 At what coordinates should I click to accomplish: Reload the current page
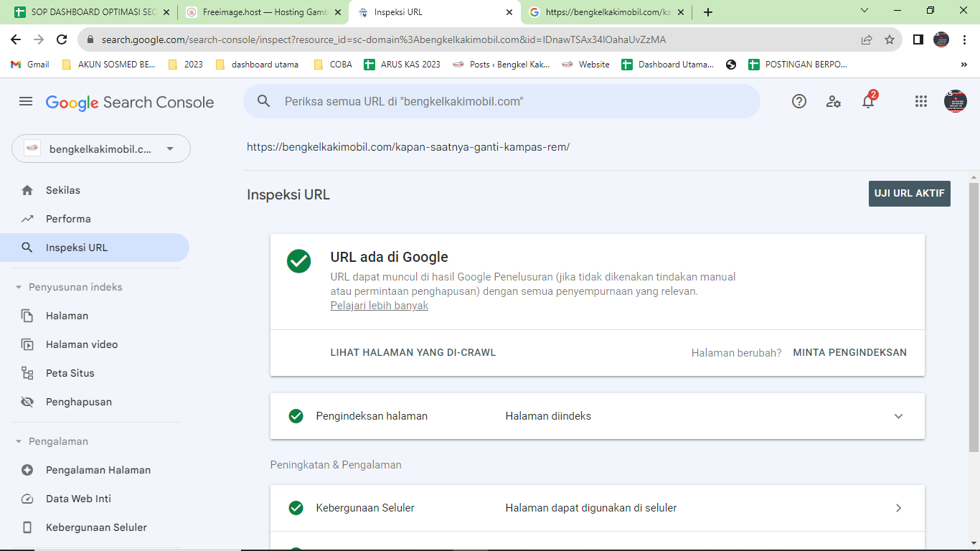(62, 39)
